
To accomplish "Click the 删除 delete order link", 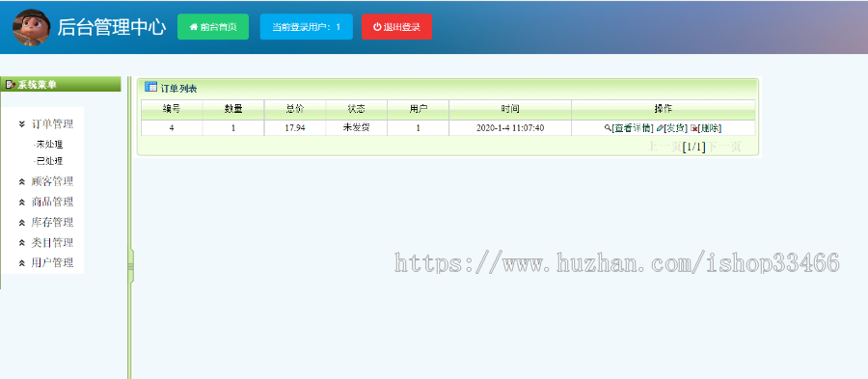I will point(710,128).
